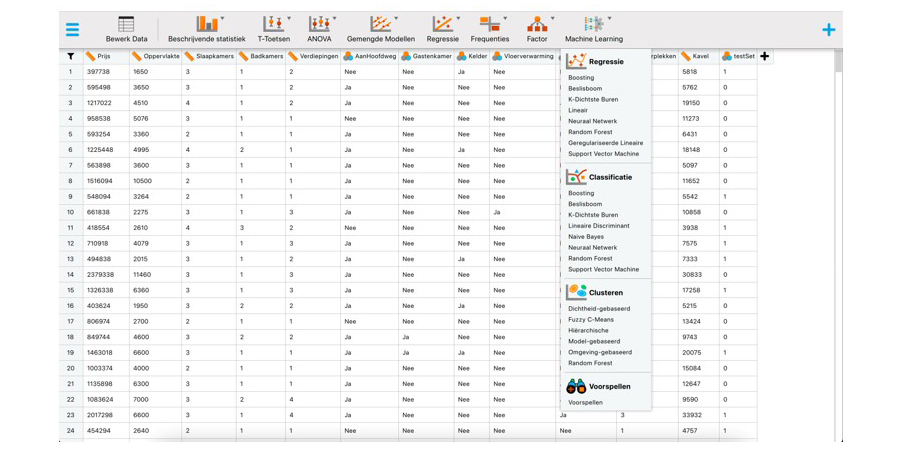The image size is (900, 453).
Task: Open Beschrijvende statistiek module
Action: pyautogui.click(x=206, y=29)
